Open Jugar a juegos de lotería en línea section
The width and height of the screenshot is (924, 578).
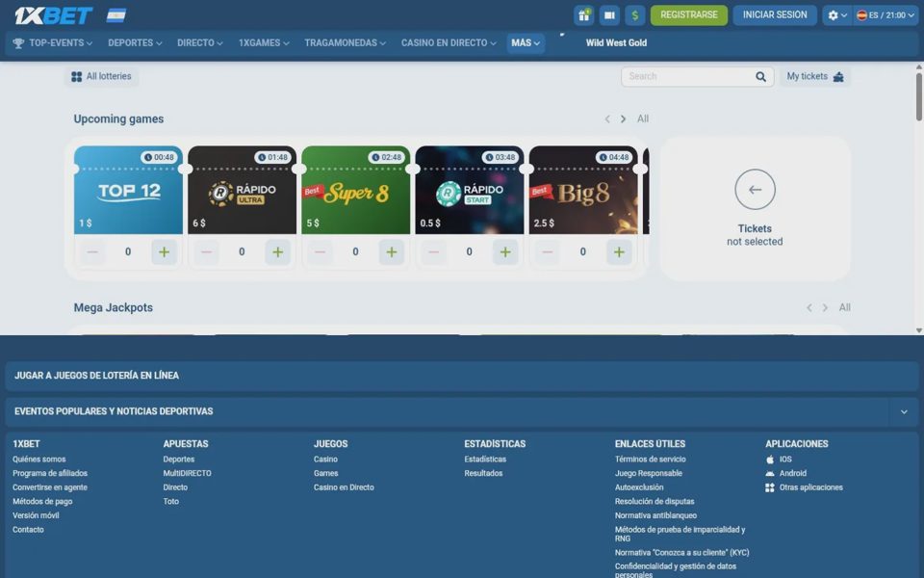coord(461,376)
